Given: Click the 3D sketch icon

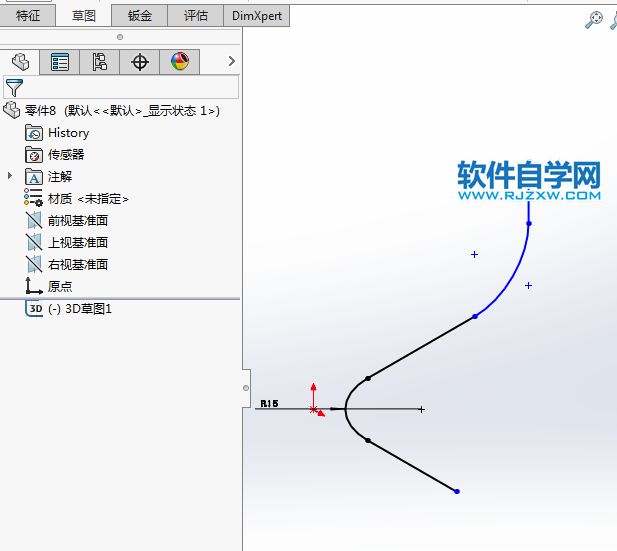Looking at the screenshot, I should point(34,309).
